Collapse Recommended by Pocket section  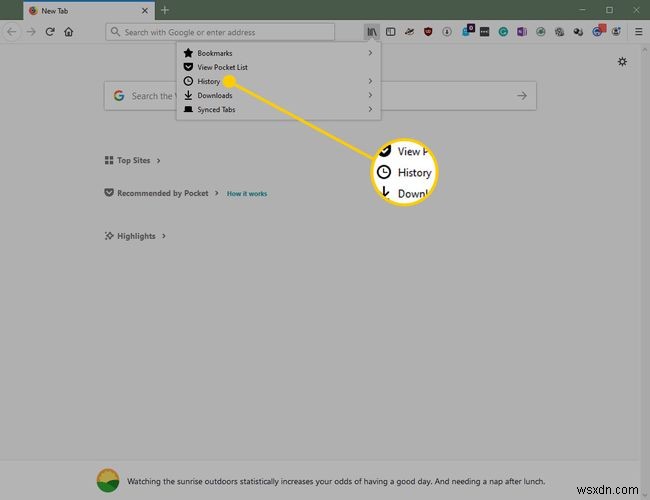216,193
